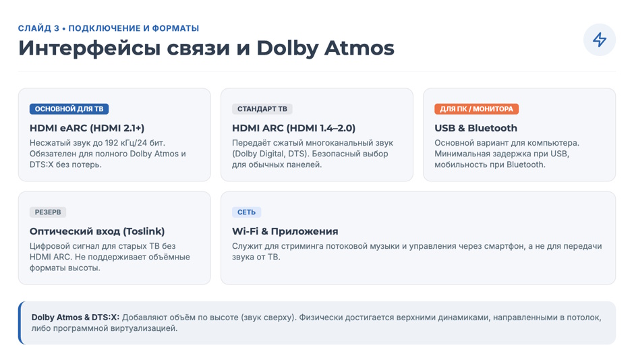
Task: Click the text 'DTS:X без потерь.'
Action: 65,165
